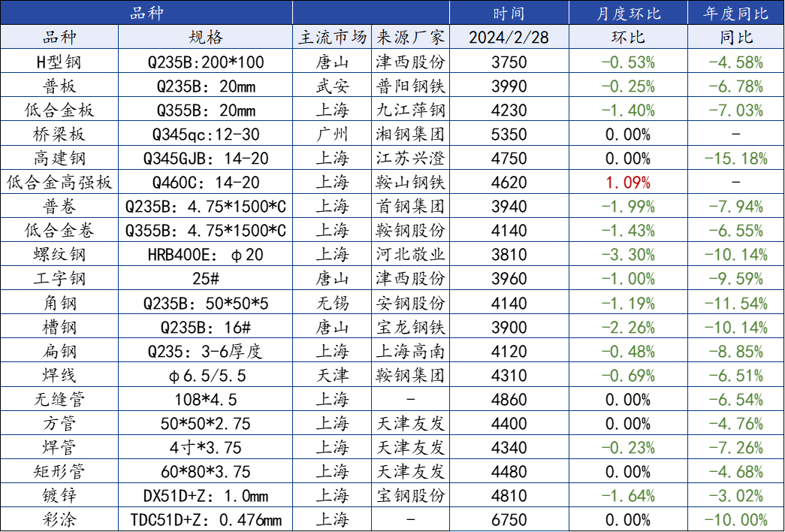Click the -0.23% month-on-month value
This screenshot has width=785, height=532.
tap(628, 447)
